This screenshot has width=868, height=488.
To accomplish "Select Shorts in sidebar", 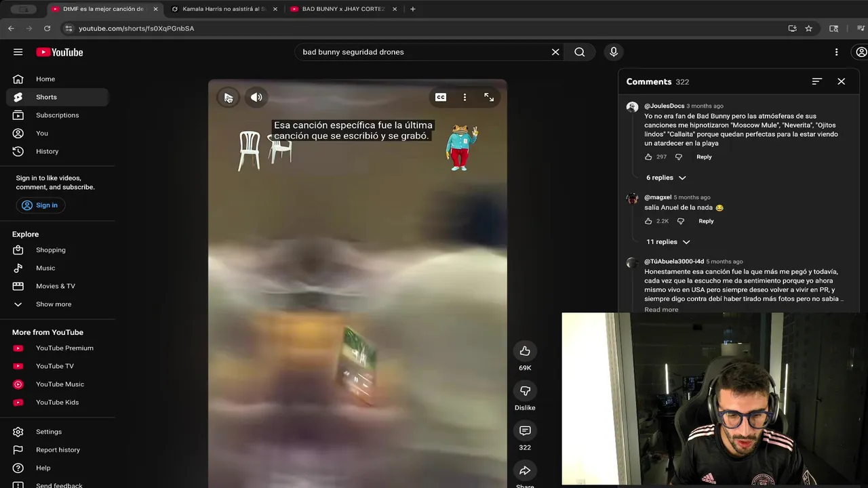I will click(58, 98).
